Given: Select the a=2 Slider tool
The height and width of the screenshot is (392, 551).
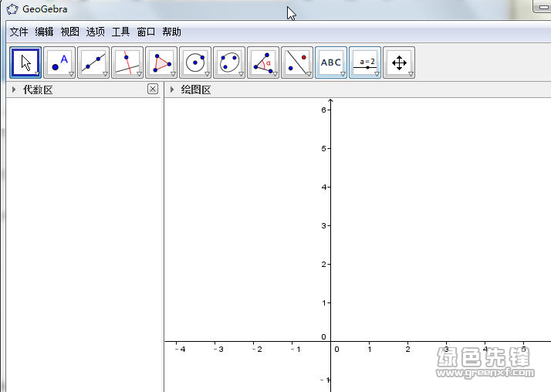Looking at the screenshot, I should [x=365, y=63].
